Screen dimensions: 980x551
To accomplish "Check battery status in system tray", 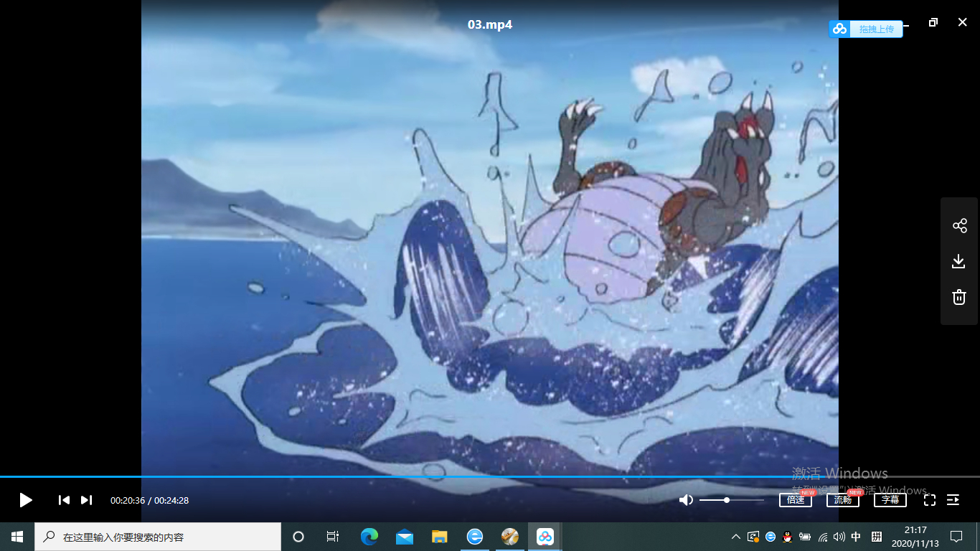I will click(805, 537).
